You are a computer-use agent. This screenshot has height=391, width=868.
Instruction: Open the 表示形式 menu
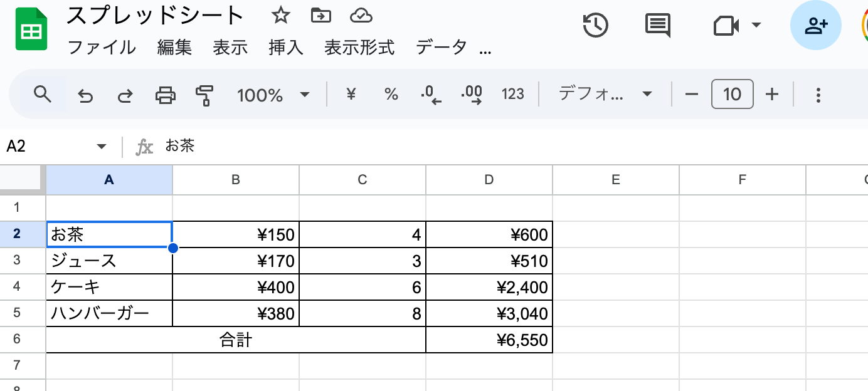[x=359, y=47]
